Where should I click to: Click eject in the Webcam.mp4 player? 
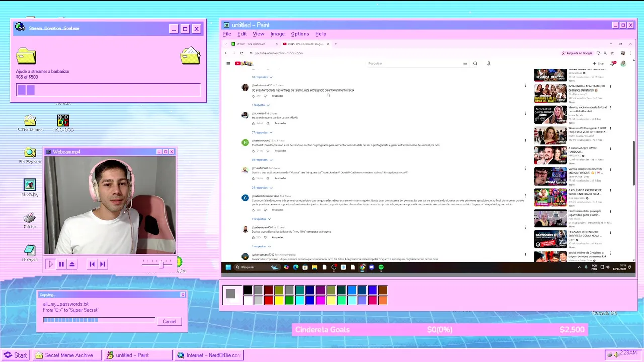72,264
